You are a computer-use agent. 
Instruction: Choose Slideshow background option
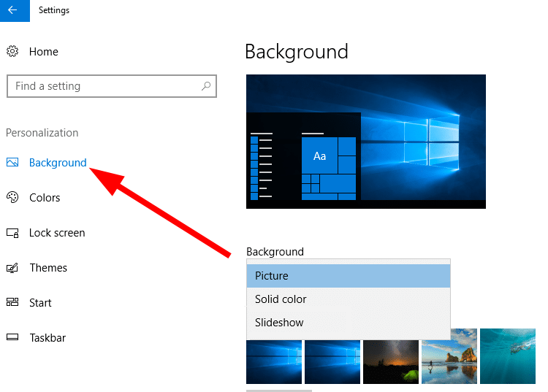coord(349,323)
